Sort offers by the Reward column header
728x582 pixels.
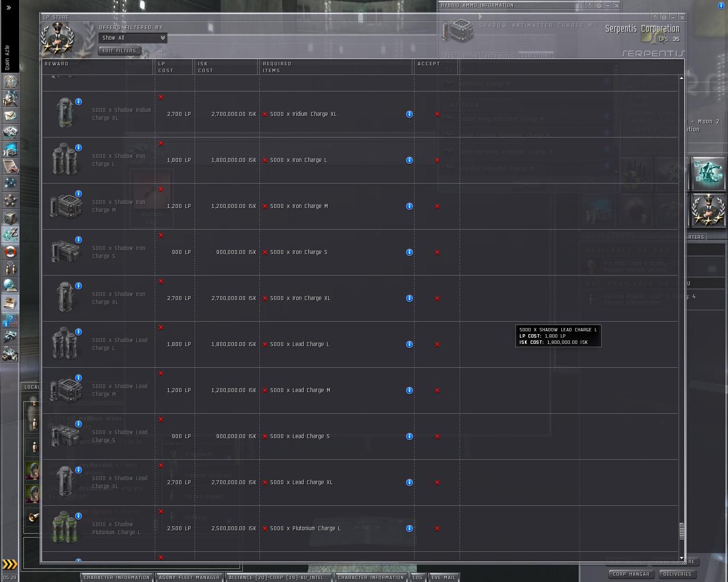[x=98, y=66]
